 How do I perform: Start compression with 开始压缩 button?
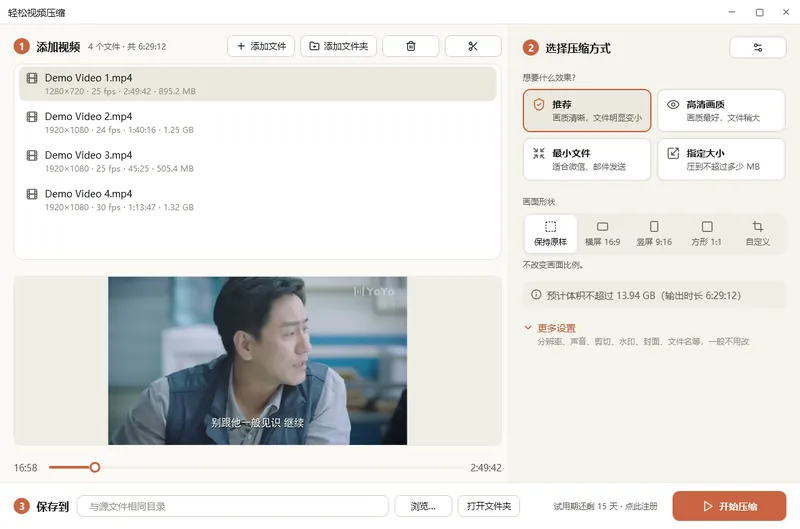tap(729, 506)
